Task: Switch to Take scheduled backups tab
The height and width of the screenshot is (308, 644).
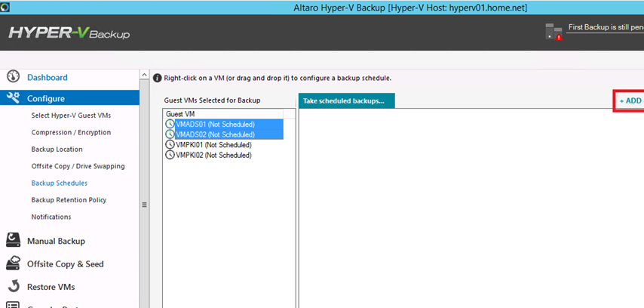Action: click(x=347, y=100)
